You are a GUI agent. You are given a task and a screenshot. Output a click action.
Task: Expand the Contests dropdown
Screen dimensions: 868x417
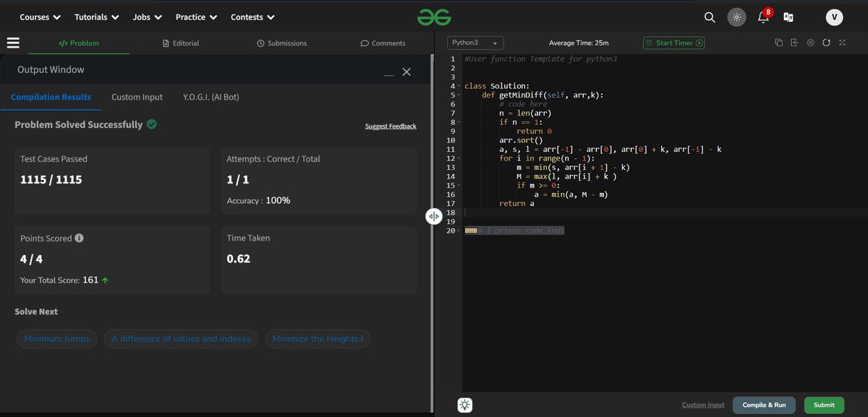pyautogui.click(x=252, y=17)
